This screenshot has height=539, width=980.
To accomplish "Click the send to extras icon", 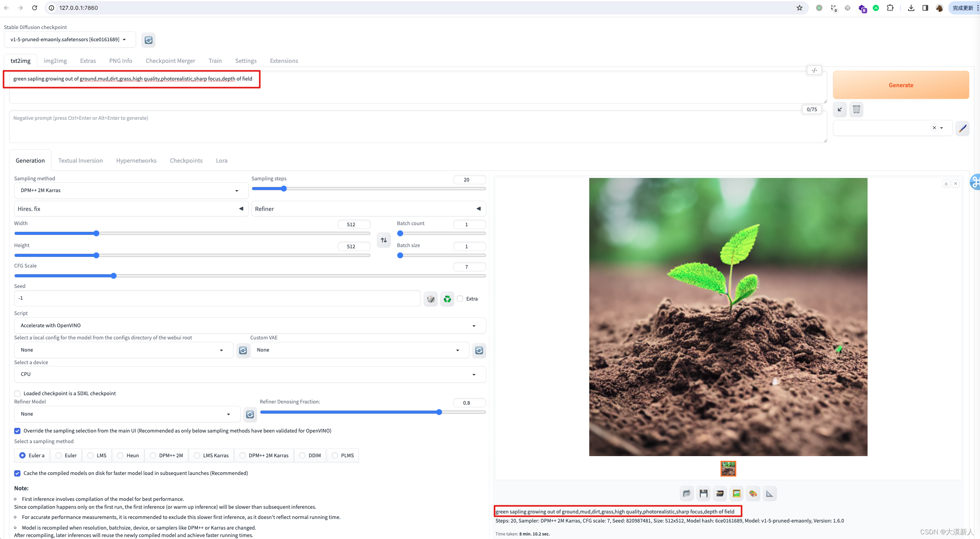I will click(x=769, y=493).
